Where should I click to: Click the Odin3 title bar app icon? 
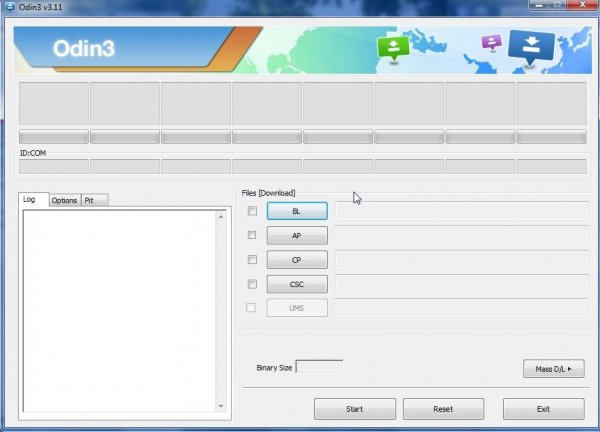9,7
